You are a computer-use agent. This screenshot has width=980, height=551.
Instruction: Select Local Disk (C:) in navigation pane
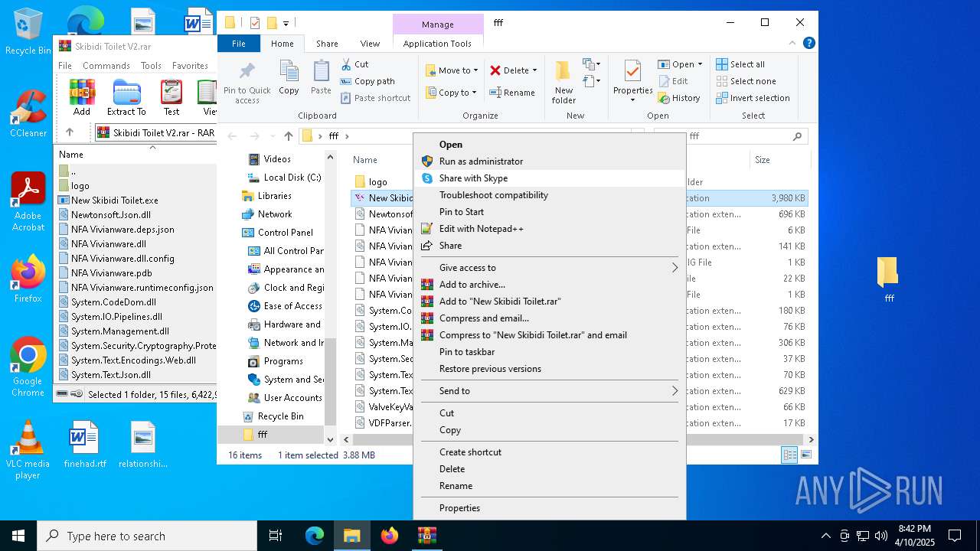pyautogui.click(x=292, y=178)
